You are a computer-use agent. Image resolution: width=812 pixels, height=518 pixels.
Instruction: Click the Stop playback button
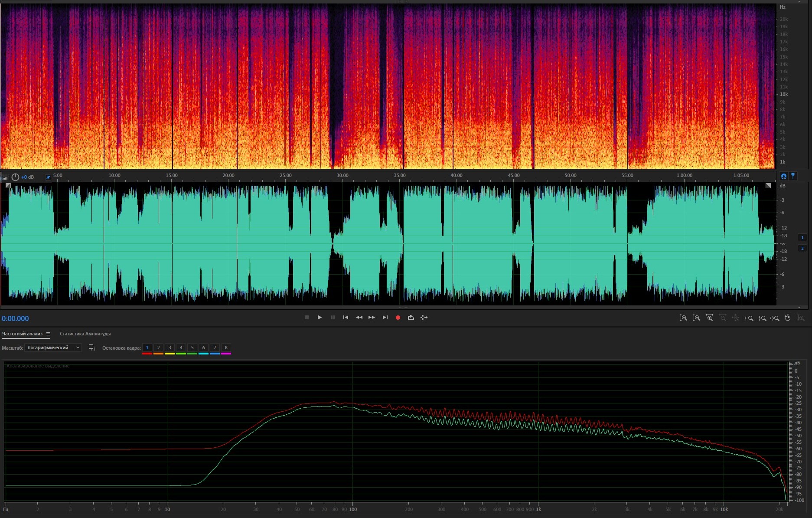coord(307,318)
